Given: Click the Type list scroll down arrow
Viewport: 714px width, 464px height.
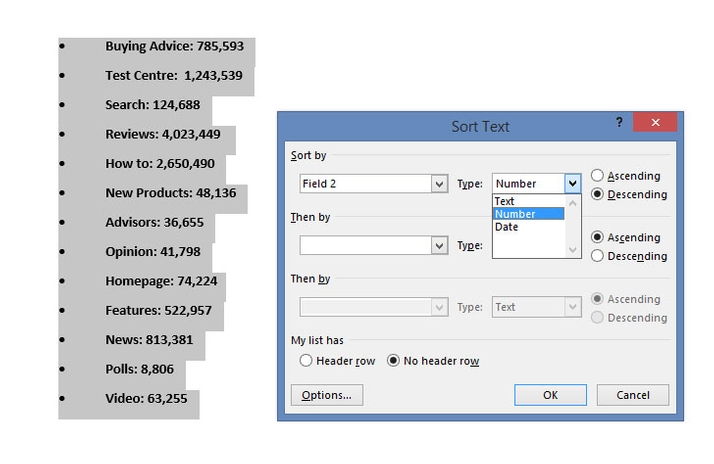Looking at the screenshot, I should tap(573, 250).
